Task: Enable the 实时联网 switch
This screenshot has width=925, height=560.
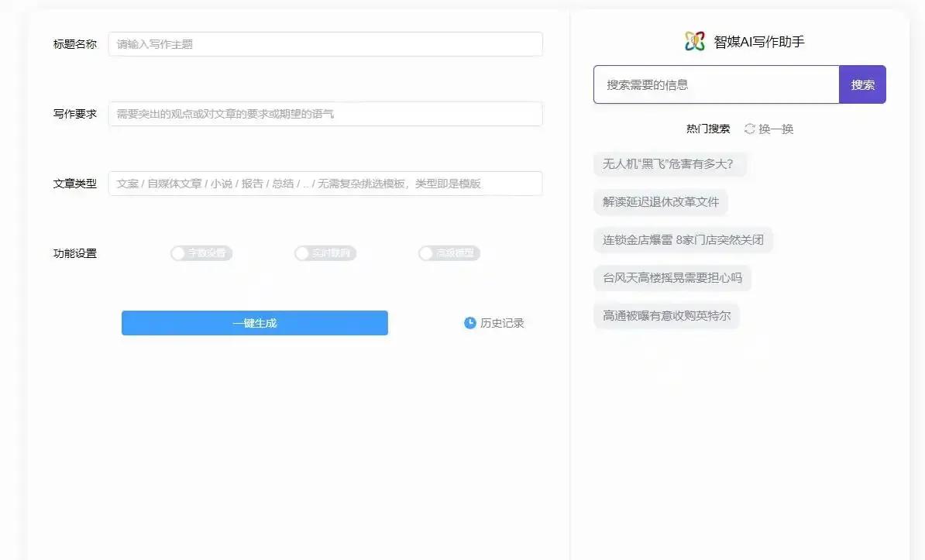Action: click(x=325, y=253)
